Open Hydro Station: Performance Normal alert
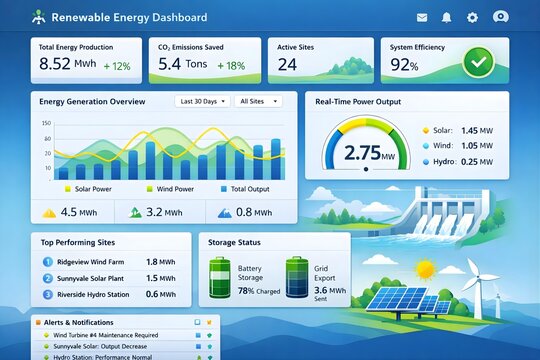 tap(126, 357)
